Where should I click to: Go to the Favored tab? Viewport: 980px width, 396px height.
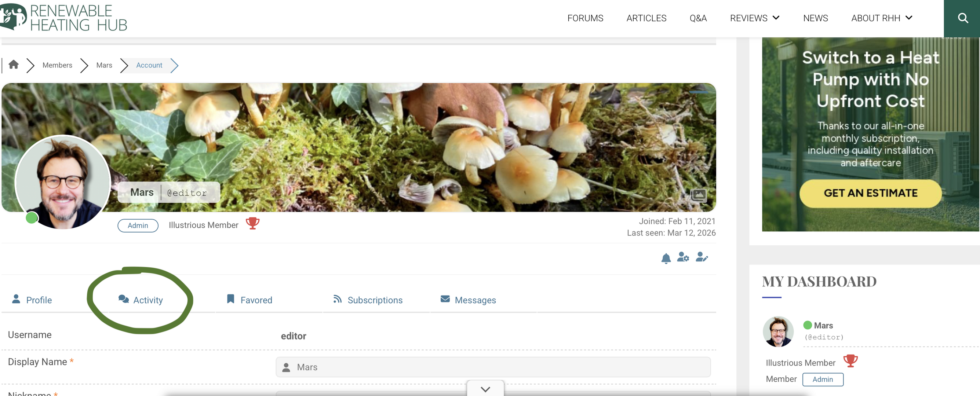coord(249,300)
